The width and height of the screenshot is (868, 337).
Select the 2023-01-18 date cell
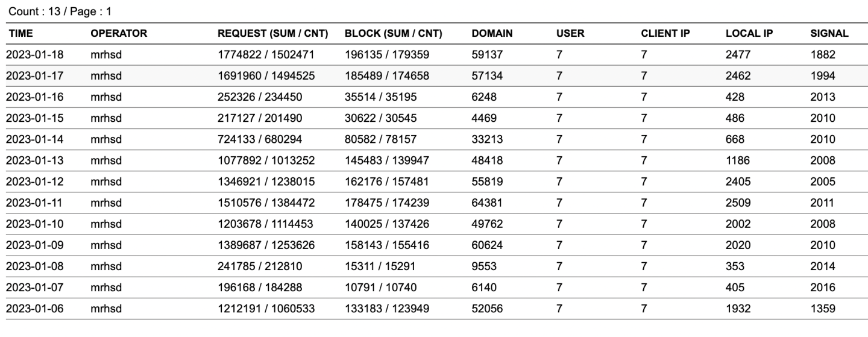35,54
